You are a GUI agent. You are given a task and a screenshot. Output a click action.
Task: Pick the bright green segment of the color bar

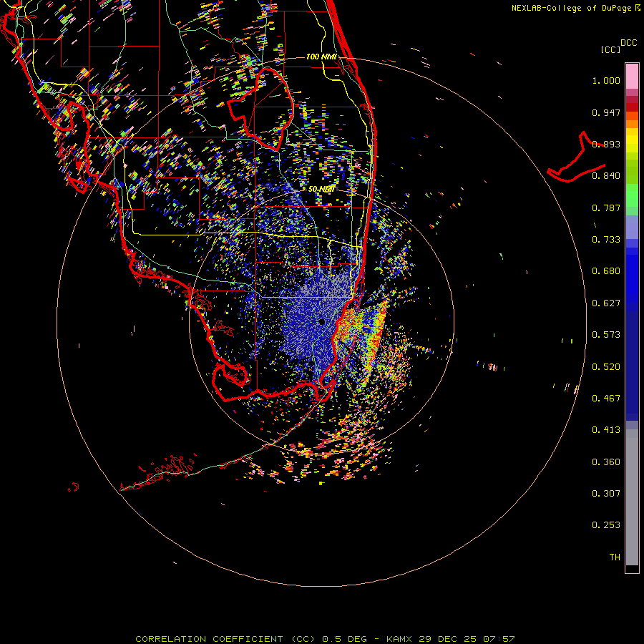(632, 195)
